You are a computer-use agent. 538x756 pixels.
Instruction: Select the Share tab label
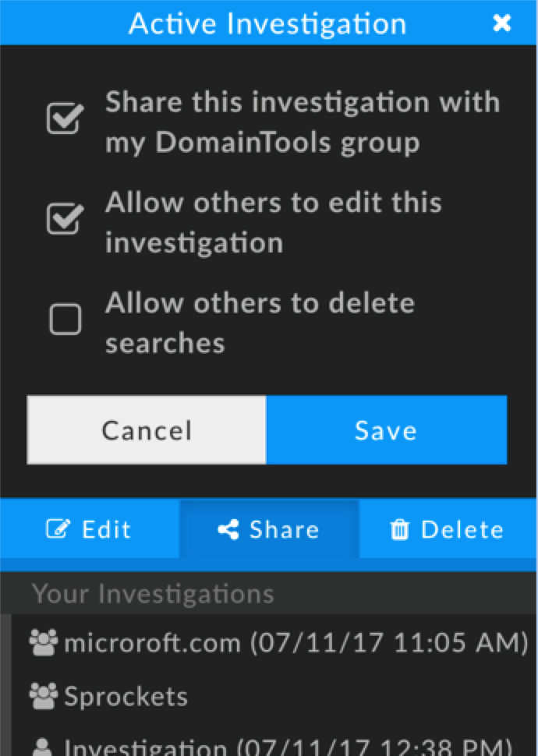(284, 529)
